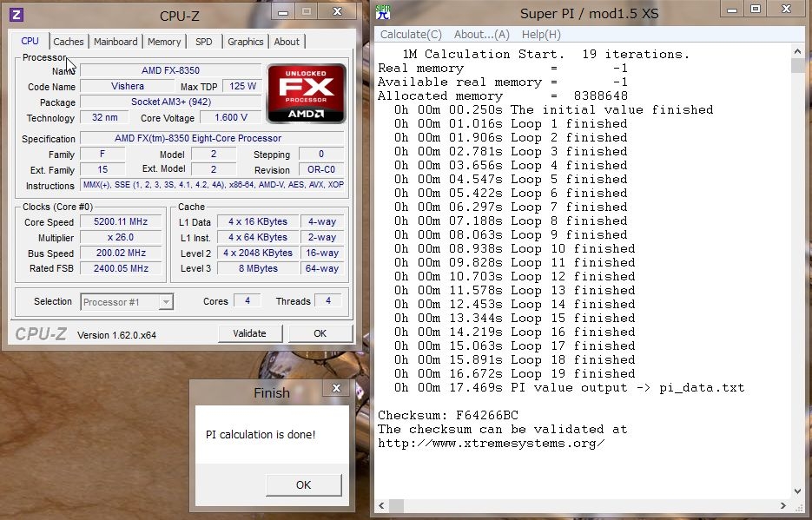The image size is (812, 520).
Task: Click the 8 MBytes Level 3 value
Action: point(258,268)
